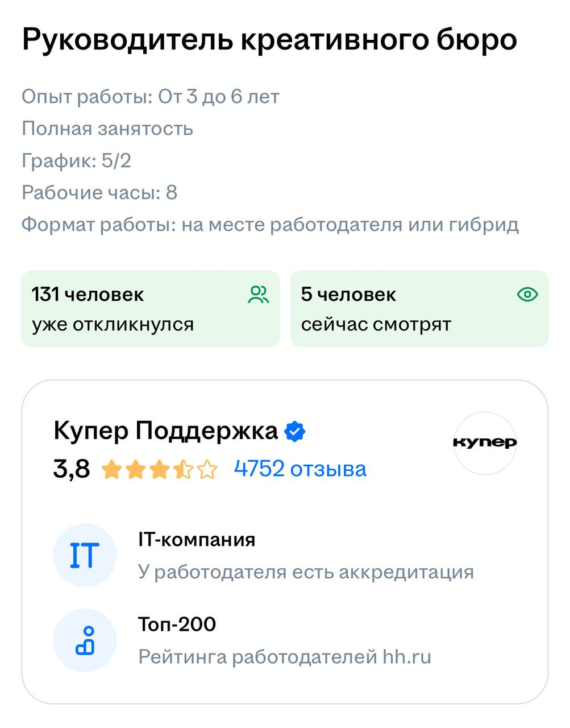The width and height of the screenshot is (570, 728).
Task: Click the star rating row
Action: [x=159, y=470]
